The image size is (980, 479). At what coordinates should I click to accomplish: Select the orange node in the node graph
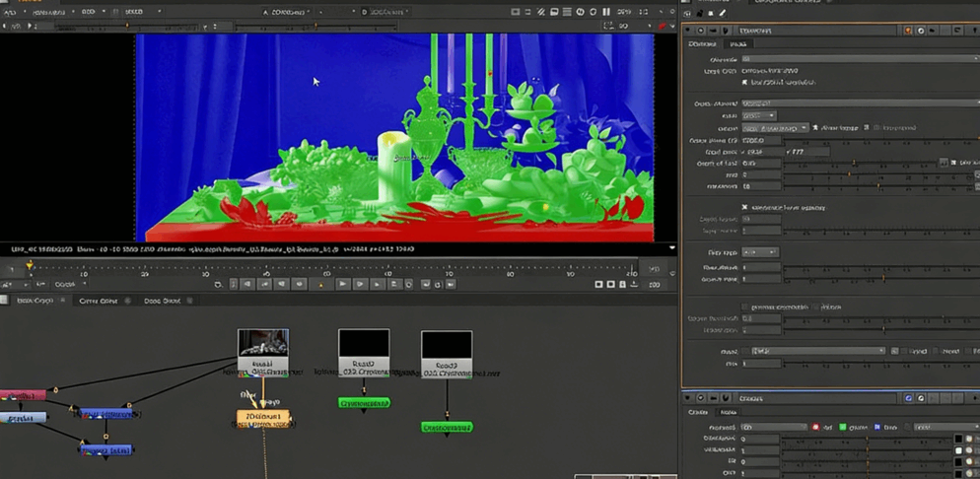[x=263, y=418]
